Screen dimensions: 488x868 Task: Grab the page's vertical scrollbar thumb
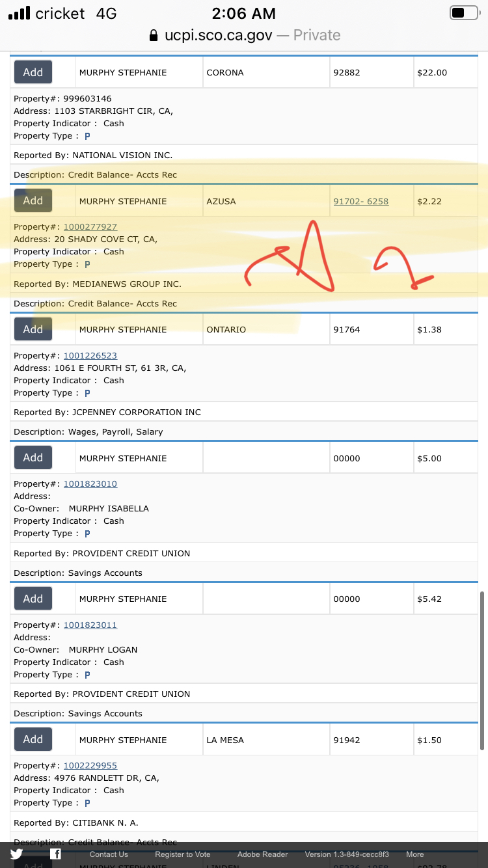481,670
